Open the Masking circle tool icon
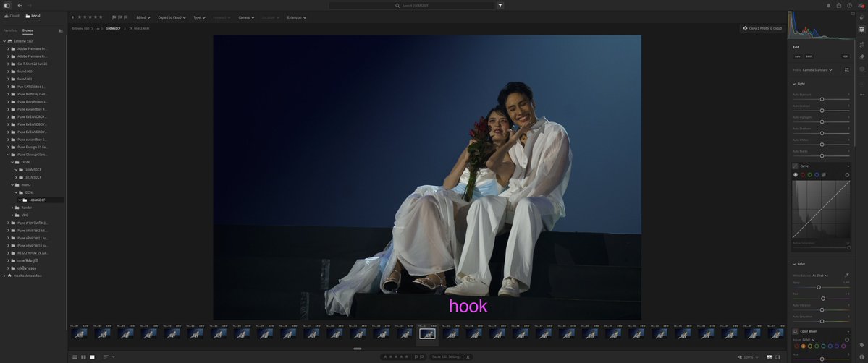 (862, 69)
